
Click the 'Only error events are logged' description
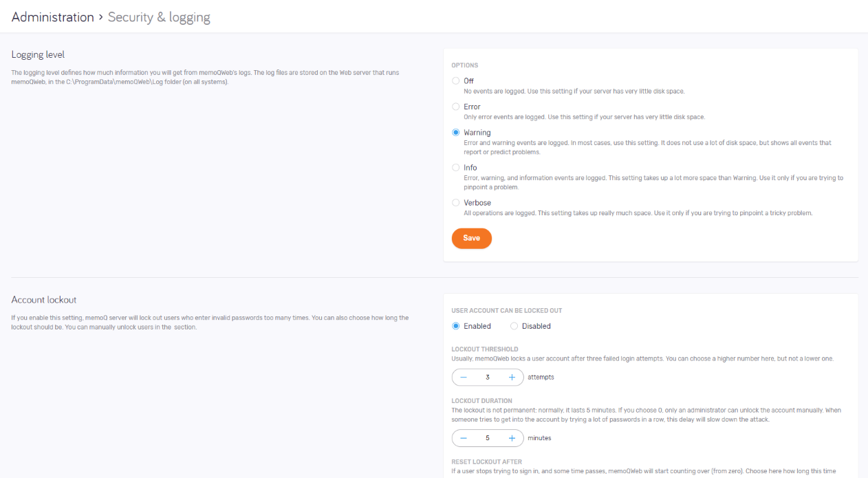(584, 117)
